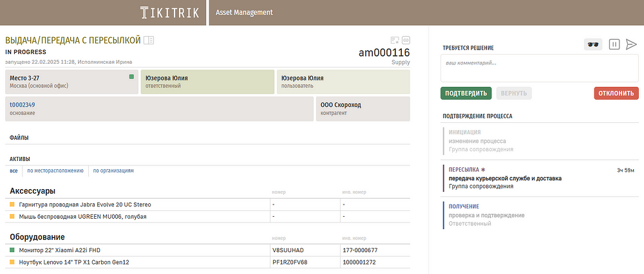644x274 pixels.
Task: Open the Asset Management menu
Action: (x=244, y=12)
